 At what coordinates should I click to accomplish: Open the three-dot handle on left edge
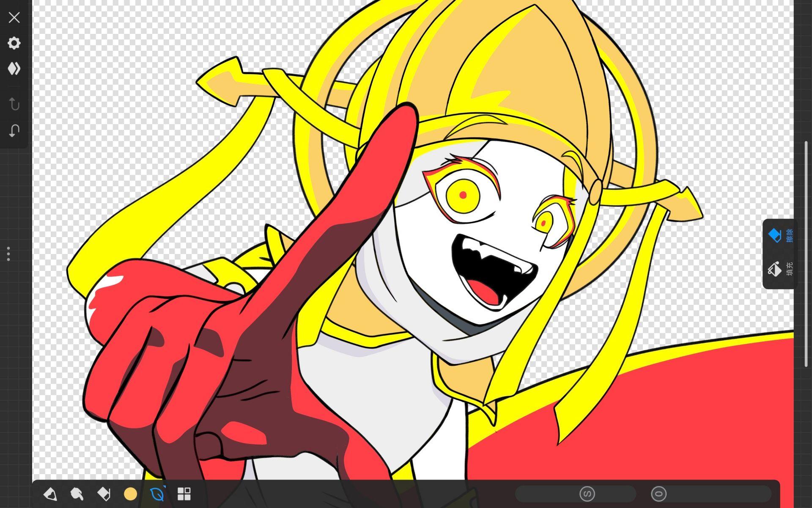pos(8,254)
